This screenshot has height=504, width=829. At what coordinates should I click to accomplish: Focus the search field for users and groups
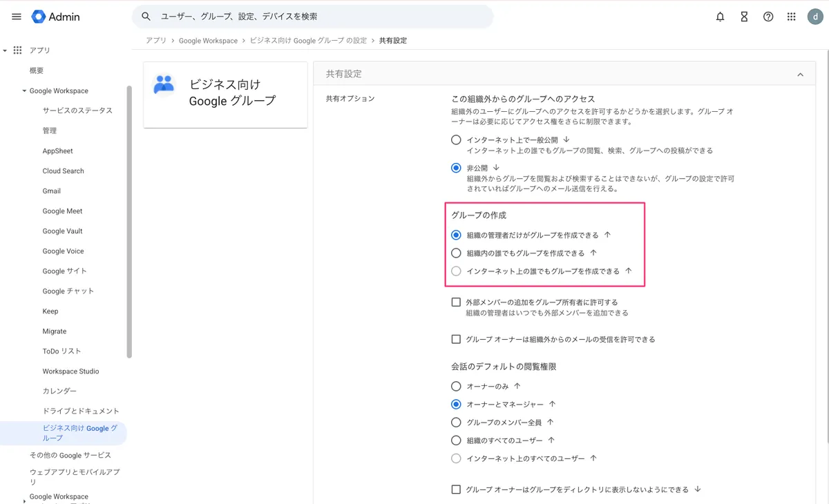tap(313, 16)
